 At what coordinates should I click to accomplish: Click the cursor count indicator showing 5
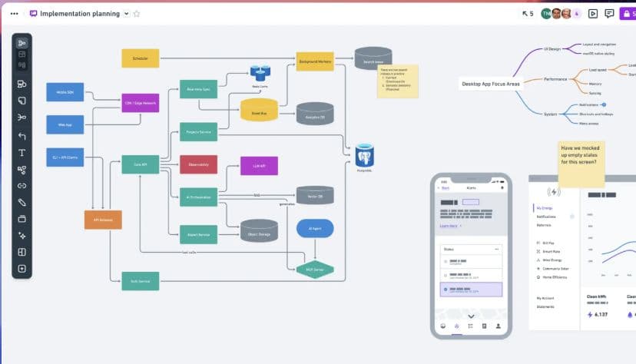[x=528, y=14]
